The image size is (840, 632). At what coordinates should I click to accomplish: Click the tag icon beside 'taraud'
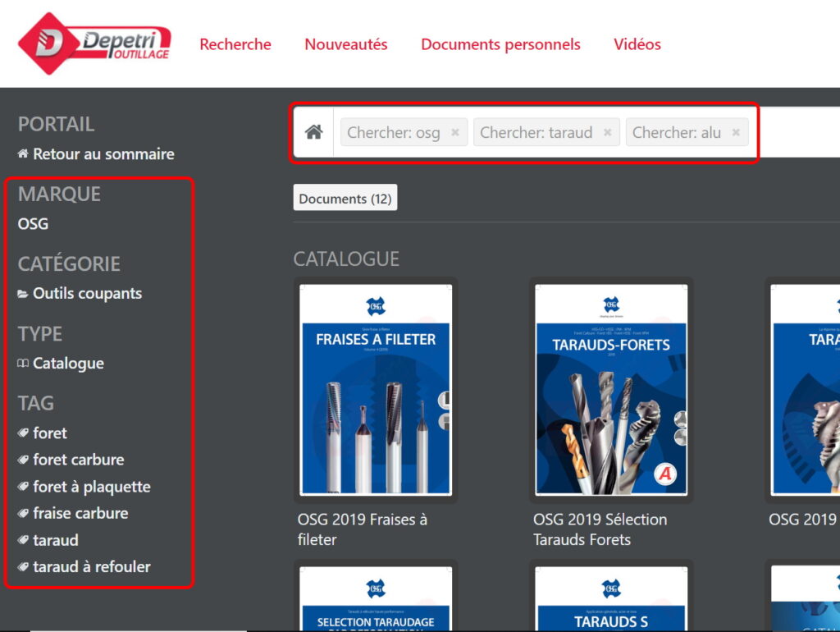click(23, 540)
